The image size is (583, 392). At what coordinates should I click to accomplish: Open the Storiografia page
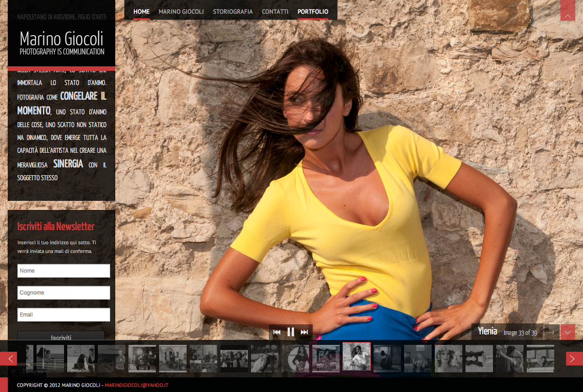pos(233,12)
